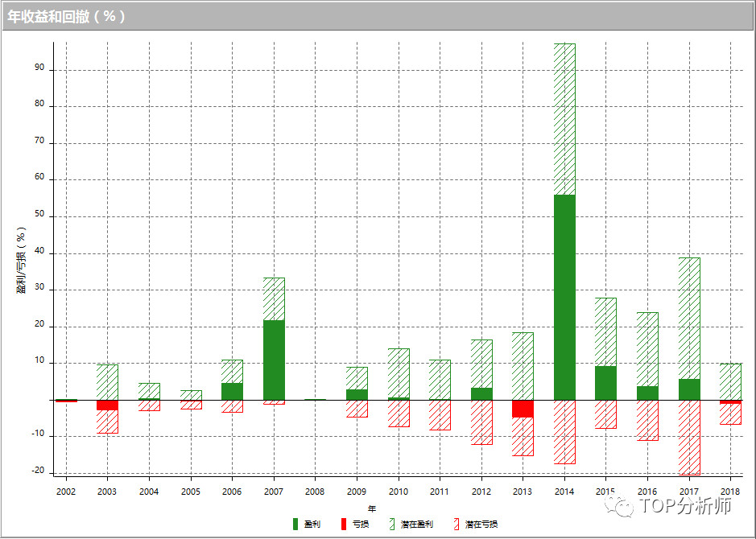756x539 pixels.
Task: Click the TOP分析师 watermark text
Action: 685,505
